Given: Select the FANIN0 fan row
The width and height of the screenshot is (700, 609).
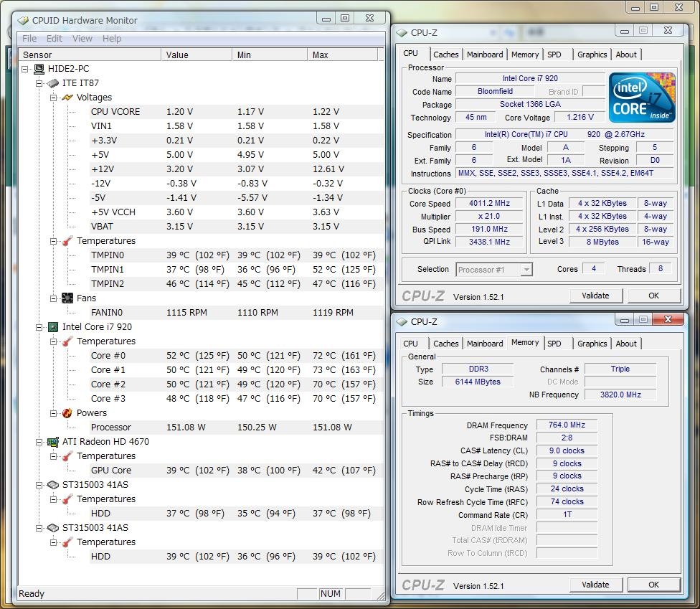Looking at the screenshot, I should [x=237, y=313].
